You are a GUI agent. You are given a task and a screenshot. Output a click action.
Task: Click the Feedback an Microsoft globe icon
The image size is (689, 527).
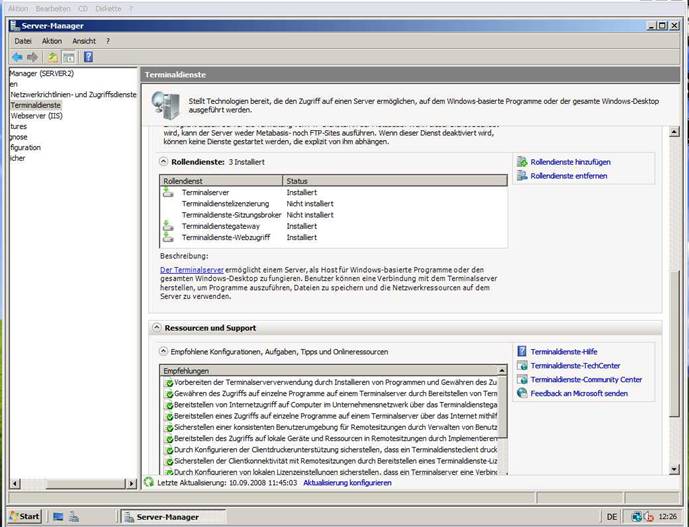pyautogui.click(x=522, y=393)
